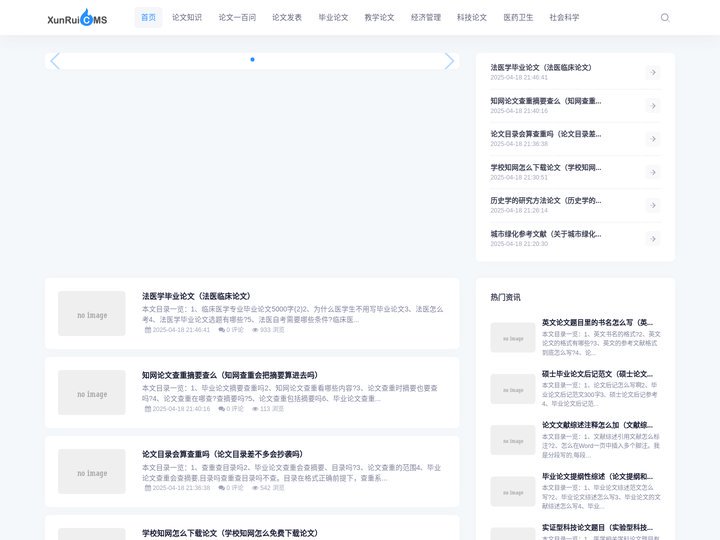Open sidebar link 历史学的研究方法论文
This screenshot has width=720, height=540.
(x=546, y=200)
